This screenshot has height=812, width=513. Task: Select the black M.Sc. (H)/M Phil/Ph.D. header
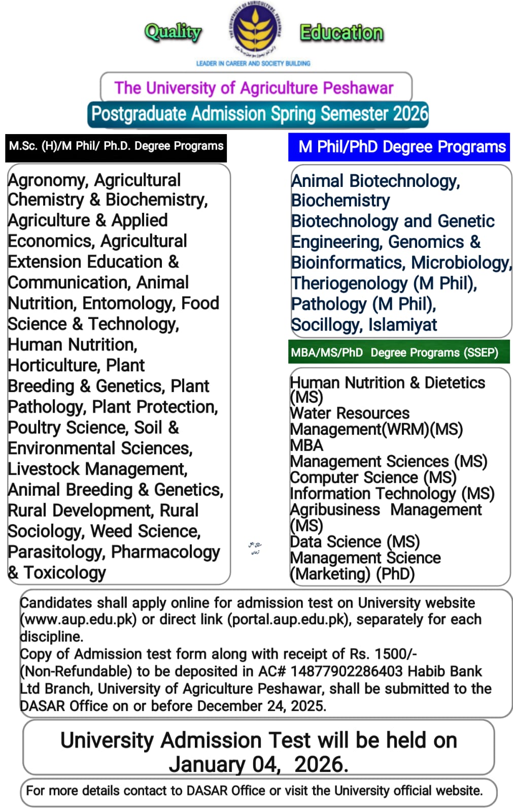(116, 146)
